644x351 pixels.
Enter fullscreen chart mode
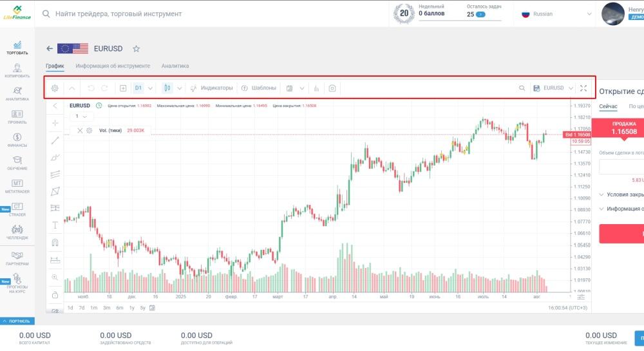tap(583, 88)
